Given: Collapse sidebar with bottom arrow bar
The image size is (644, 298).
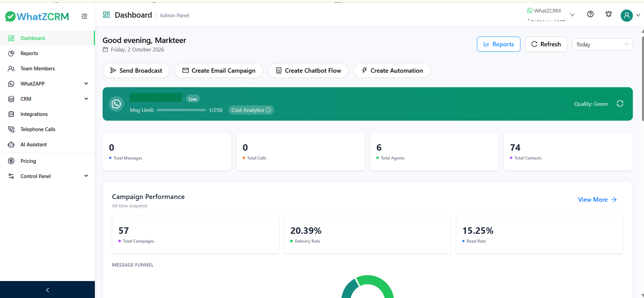Looking at the screenshot, I should pos(47,290).
